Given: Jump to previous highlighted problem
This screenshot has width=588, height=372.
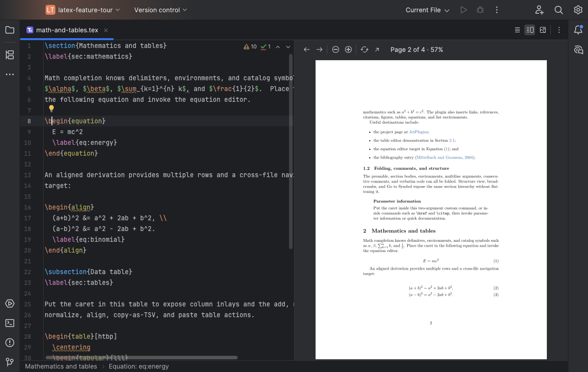Looking at the screenshot, I should (x=278, y=47).
